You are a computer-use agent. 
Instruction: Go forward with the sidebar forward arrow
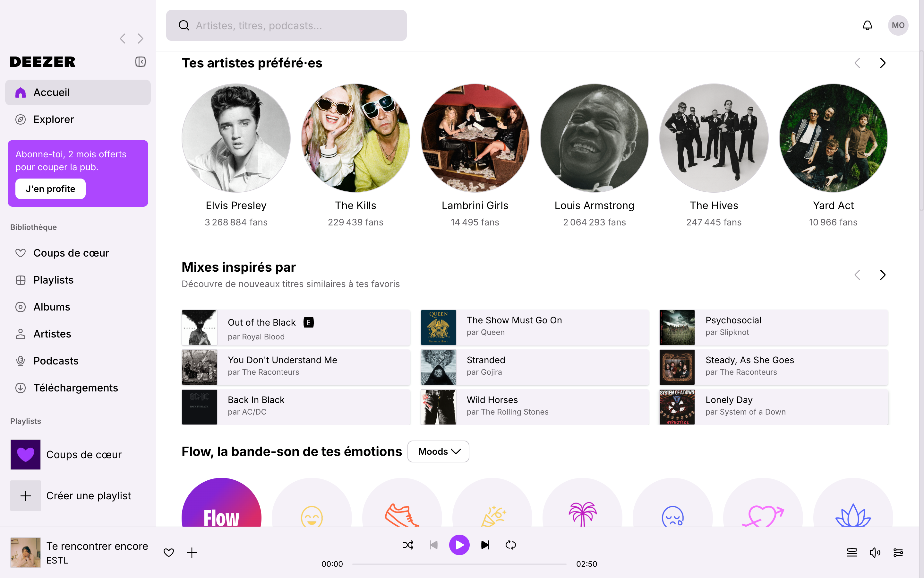(141, 39)
